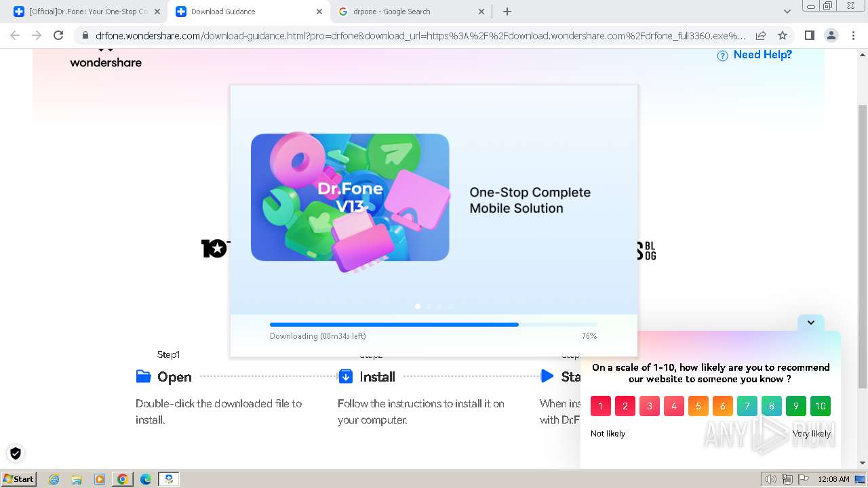Viewport: 868px width, 488px height.
Task: Click the Need Help question mark icon
Action: 723,56
